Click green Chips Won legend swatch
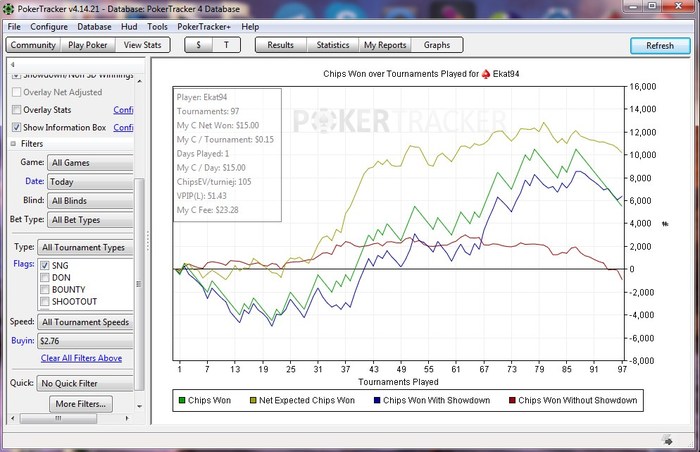 182,401
